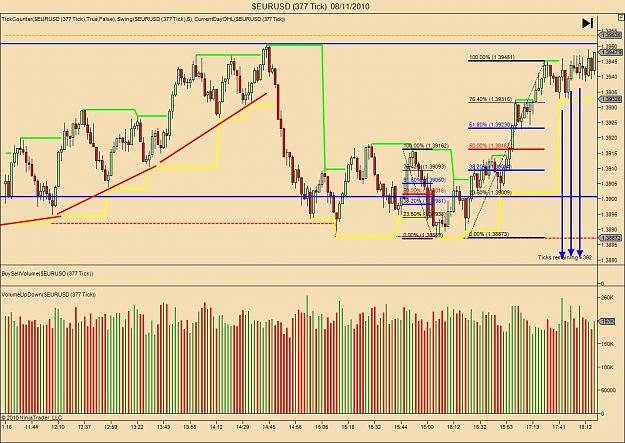Viewport: 625px width, 443px height.
Task: Click the 61.80% (1.39230) Fibonacci label
Action: tap(490, 124)
